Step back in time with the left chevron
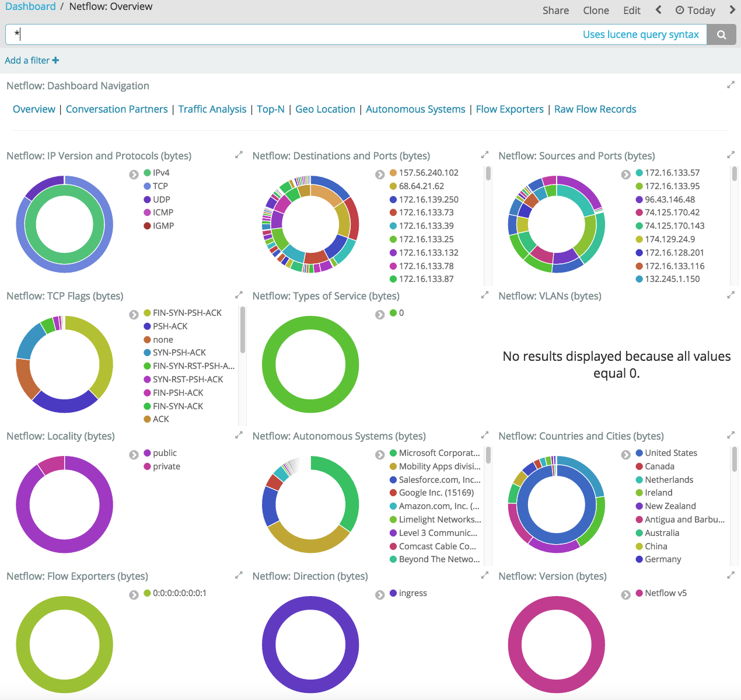The width and height of the screenshot is (741, 700). point(659,10)
